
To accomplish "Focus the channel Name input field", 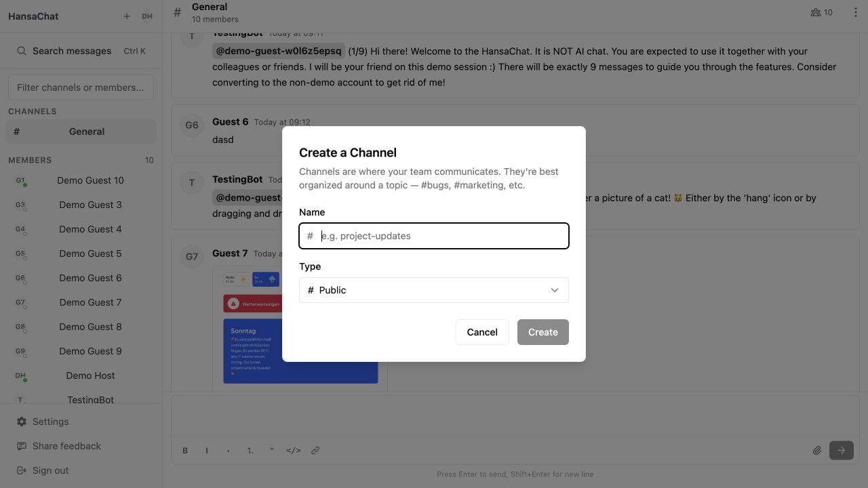I will click(434, 236).
